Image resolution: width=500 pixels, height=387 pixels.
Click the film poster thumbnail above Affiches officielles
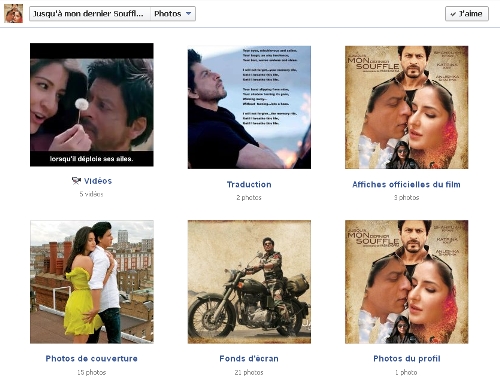[407, 107]
